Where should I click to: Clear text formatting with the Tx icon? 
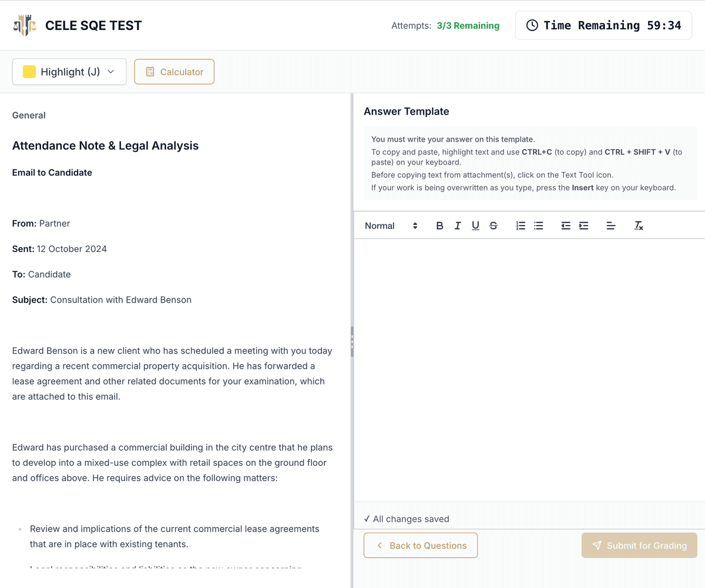(638, 225)
